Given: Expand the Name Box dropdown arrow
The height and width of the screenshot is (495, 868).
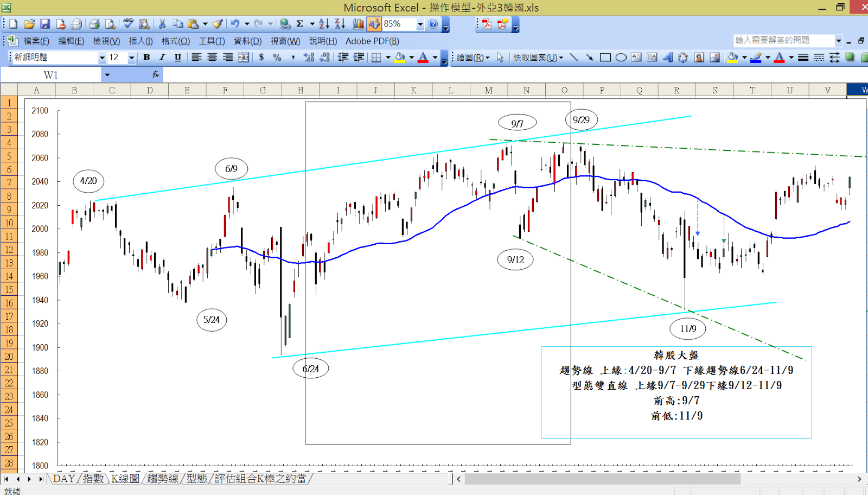Looking at the screenshot, I should [x=107, y=75].
